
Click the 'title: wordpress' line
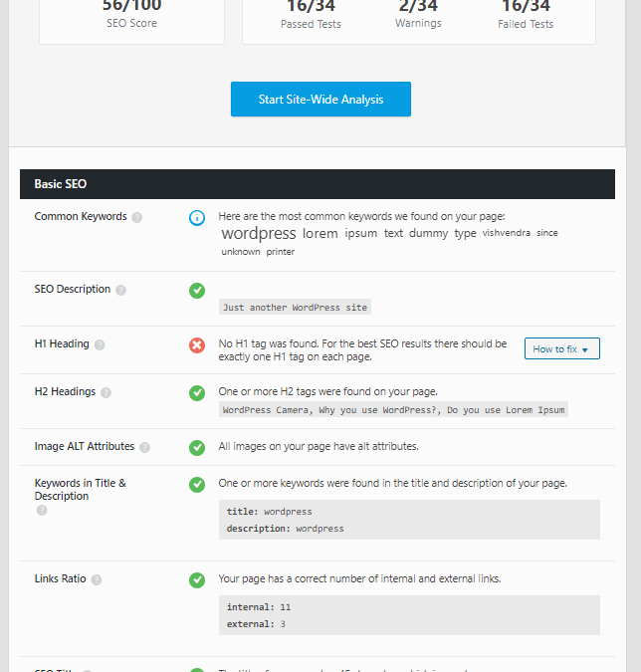click(x=269, y=512)
